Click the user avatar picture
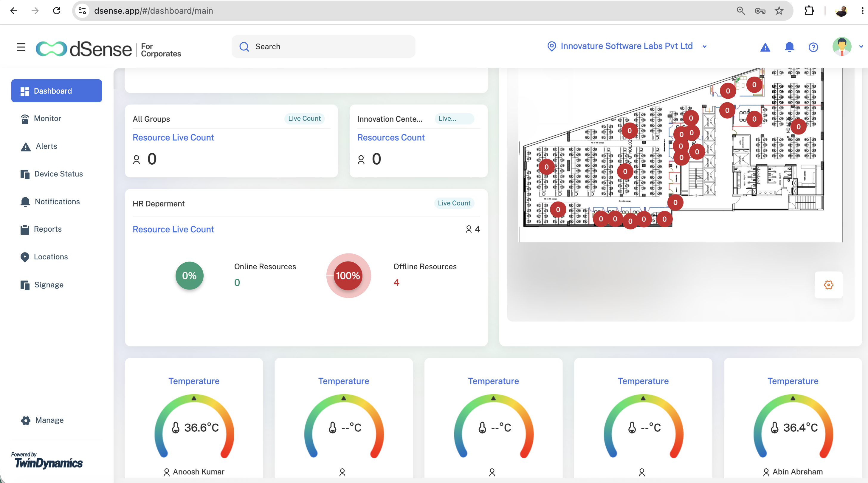The width and height of the screenshot is (868, 483). pyautogui.click(x=842, y=47)
